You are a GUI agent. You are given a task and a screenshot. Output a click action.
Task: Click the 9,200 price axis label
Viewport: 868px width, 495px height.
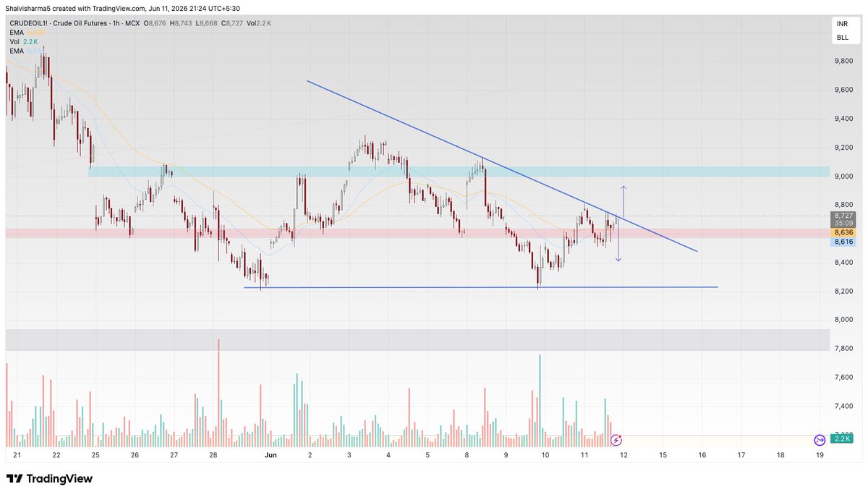(x=843, y=148)
